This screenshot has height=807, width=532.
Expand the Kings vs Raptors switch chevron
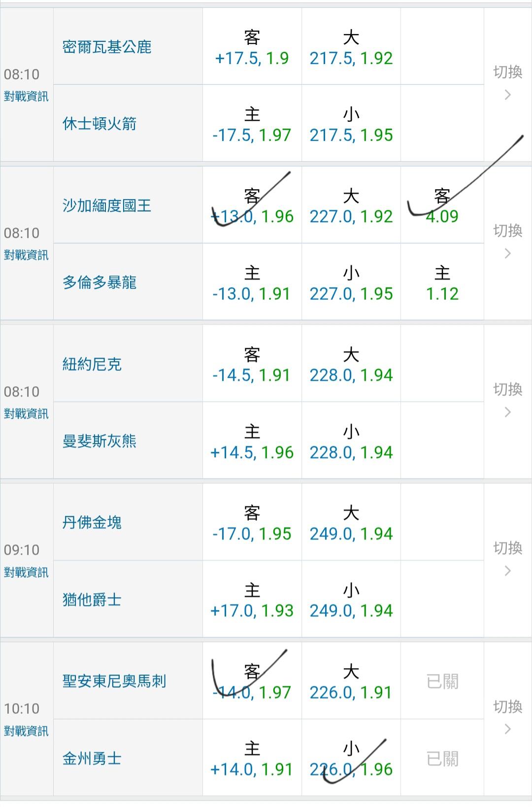[x=508, y=254]
